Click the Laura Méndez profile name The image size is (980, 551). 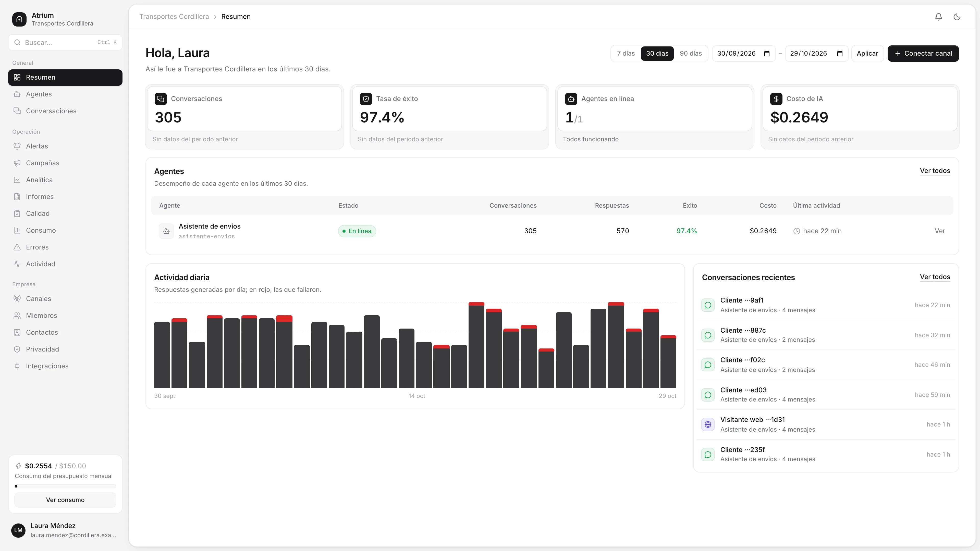coord(53,526)
